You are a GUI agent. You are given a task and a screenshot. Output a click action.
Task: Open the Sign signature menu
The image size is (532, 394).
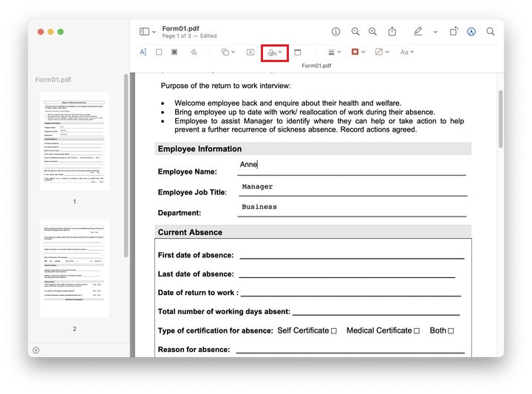[275, 52]
